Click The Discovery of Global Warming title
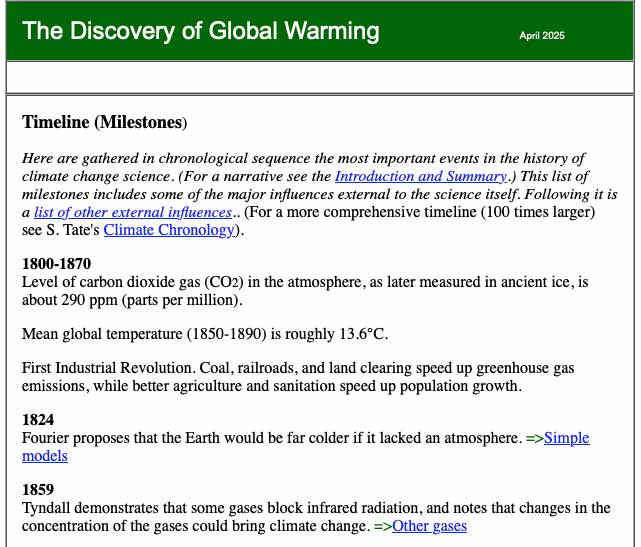This screenshot has width=641, height=547. click(201, 31)
